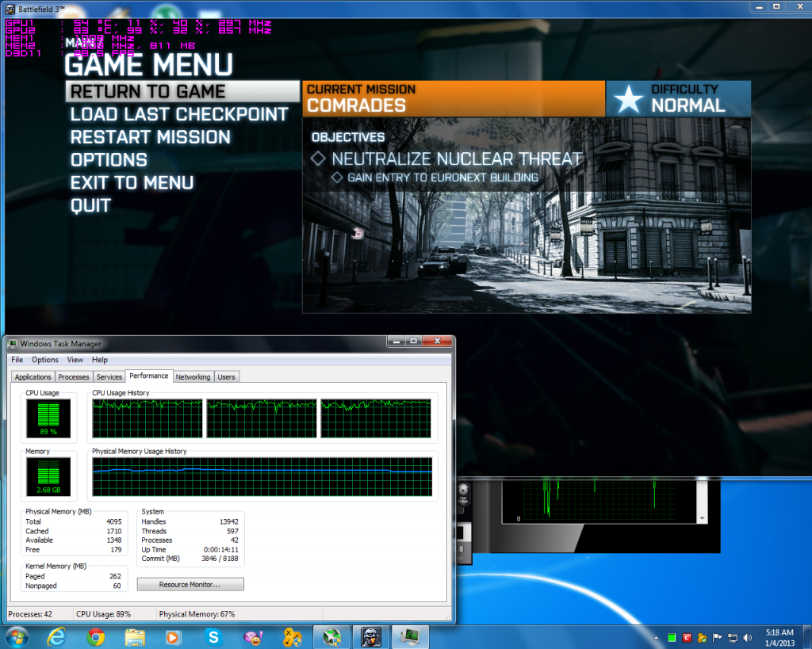The image size is (812, 649).
Task: Switch to the Users tab
Action: click(x=226, y=376)
